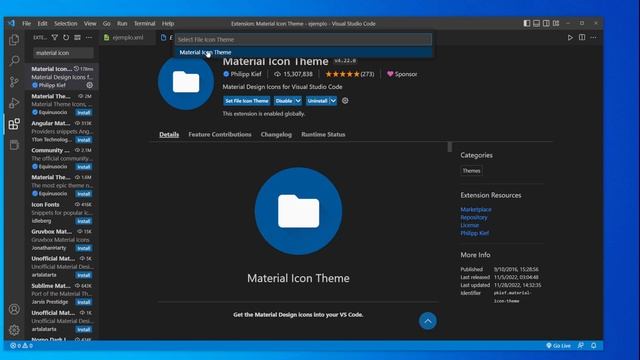The width and height of the screenshot is (640, 360).
Task: Install the Icon Fonts extension
Action: (84, 221)
